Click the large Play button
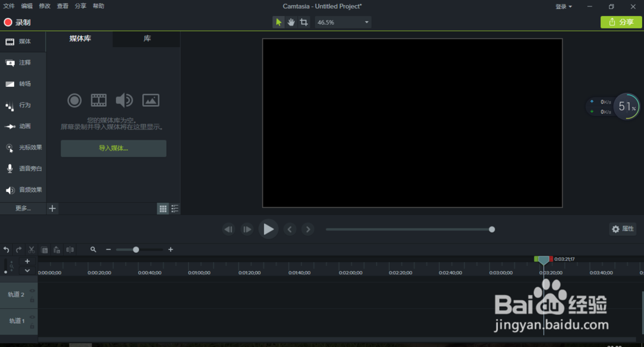Viewport: 644px width, 347px height. (x=268, y=229)
